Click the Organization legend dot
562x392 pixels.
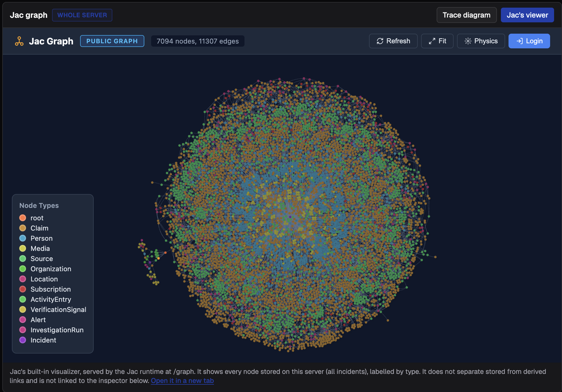point(23,269)
